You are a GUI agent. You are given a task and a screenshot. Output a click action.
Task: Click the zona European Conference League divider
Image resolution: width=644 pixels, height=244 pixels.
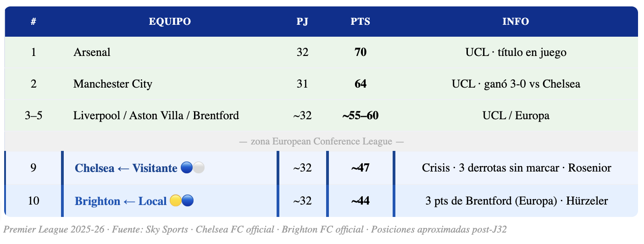coord(321,141)
